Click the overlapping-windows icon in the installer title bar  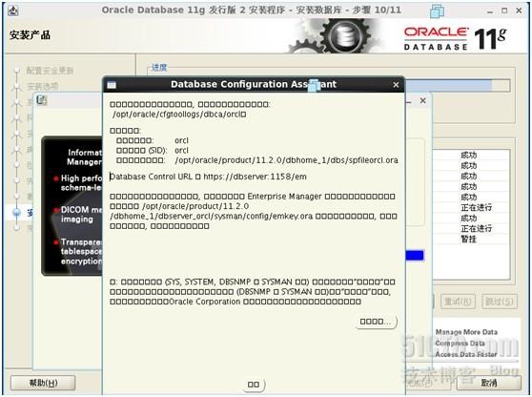pyautogui.click(x=437, y=10)
